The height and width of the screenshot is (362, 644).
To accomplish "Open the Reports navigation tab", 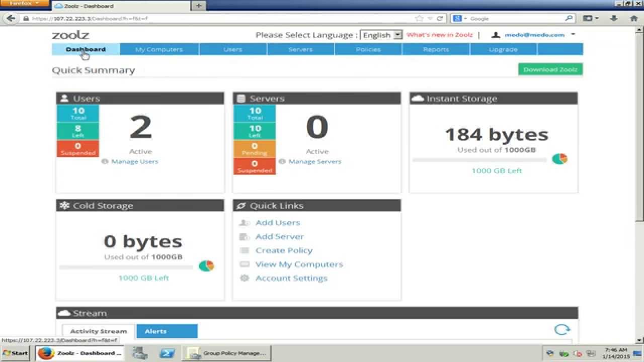I will tap(436, 49).
